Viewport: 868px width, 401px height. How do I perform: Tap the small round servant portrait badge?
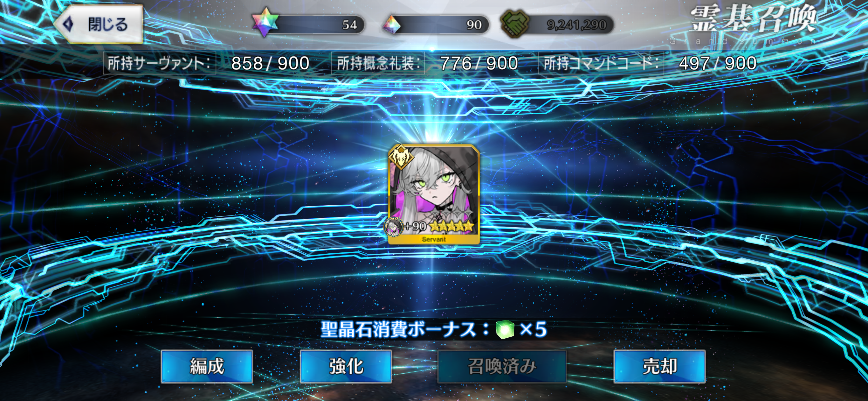pyautogui.click(x=394, y=227)
